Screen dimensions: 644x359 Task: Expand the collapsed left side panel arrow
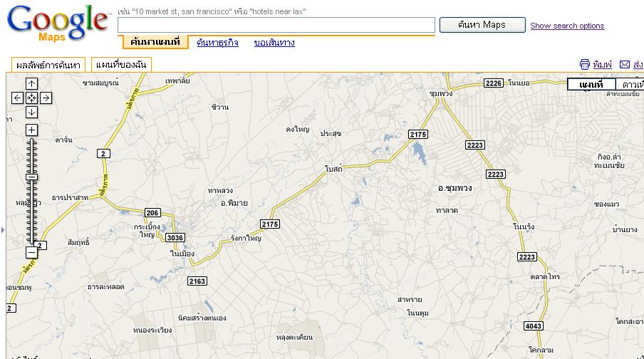[x=2, y=230]
